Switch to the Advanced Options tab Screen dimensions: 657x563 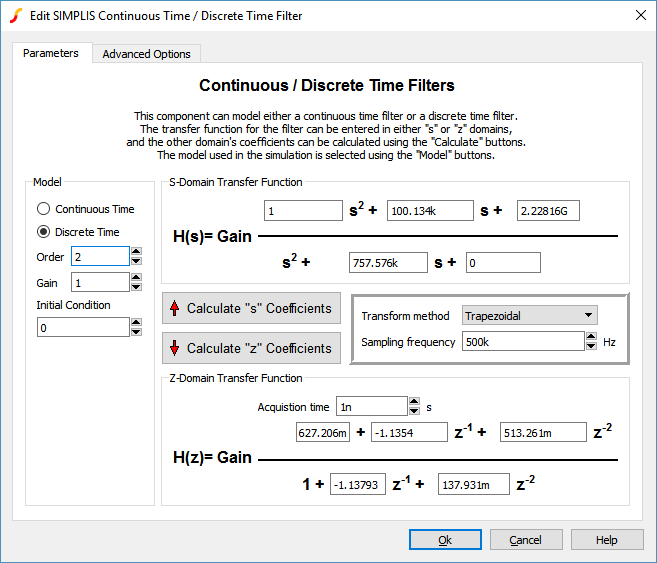[146, 54]
